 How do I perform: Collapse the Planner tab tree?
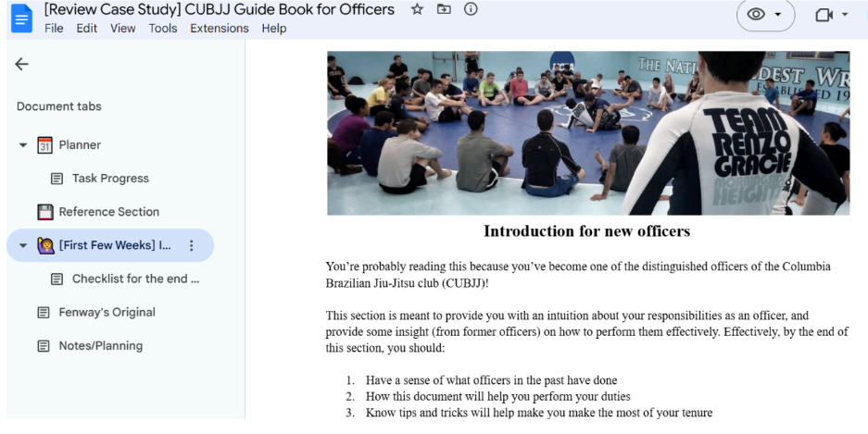pos(23,145)
